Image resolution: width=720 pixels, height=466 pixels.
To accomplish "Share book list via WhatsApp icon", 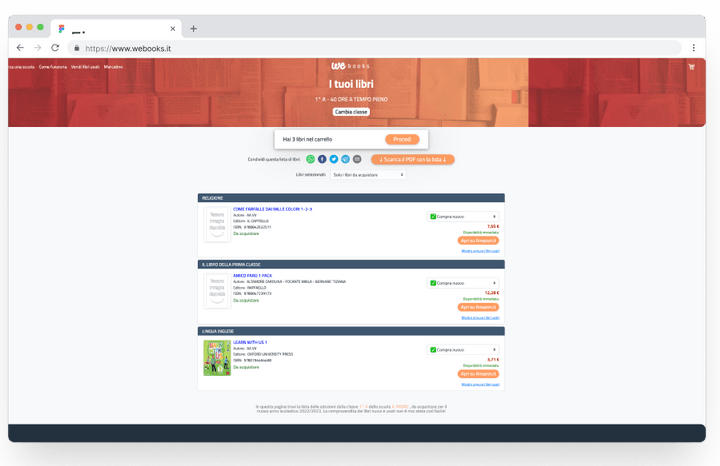I will point(310,159).
